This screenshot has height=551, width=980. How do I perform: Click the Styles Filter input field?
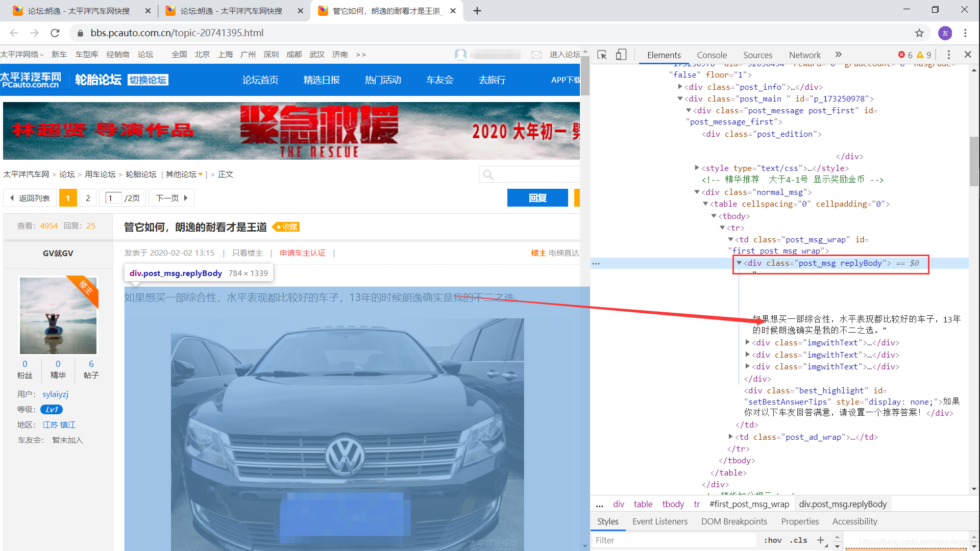click(674, 540)
